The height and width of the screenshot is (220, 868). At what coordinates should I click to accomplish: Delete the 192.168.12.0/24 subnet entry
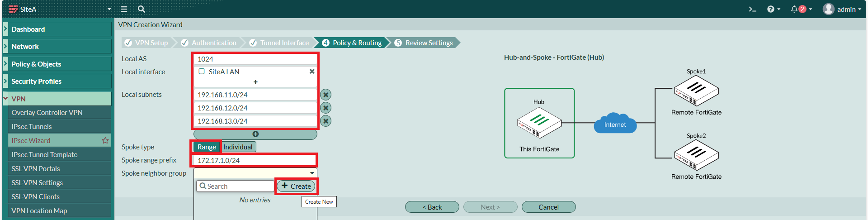pyautogui.click(x=325, y=108)
